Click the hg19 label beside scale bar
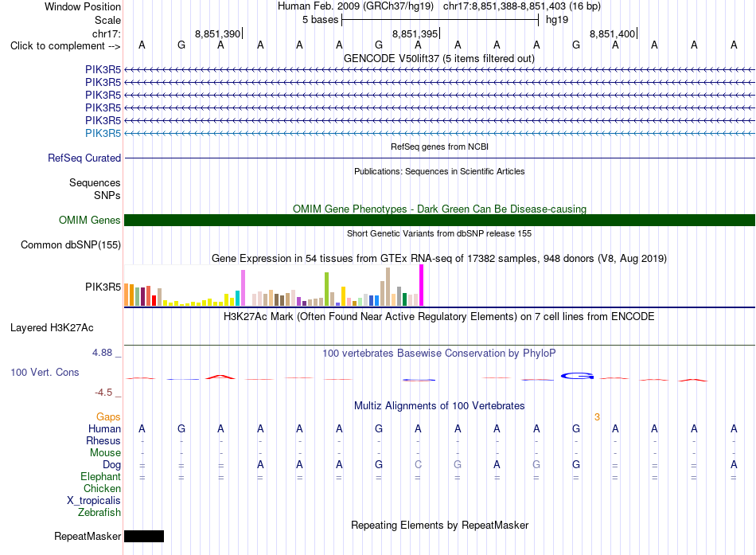 coord(557,20)
